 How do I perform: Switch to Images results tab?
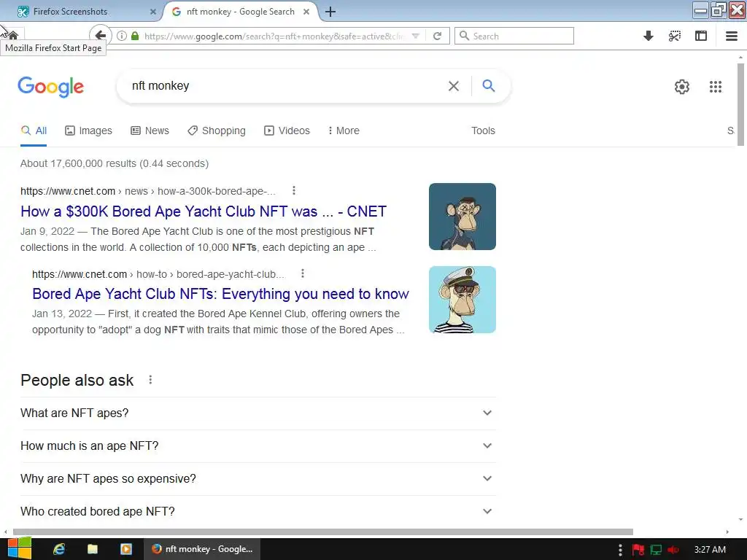point(88,131)
